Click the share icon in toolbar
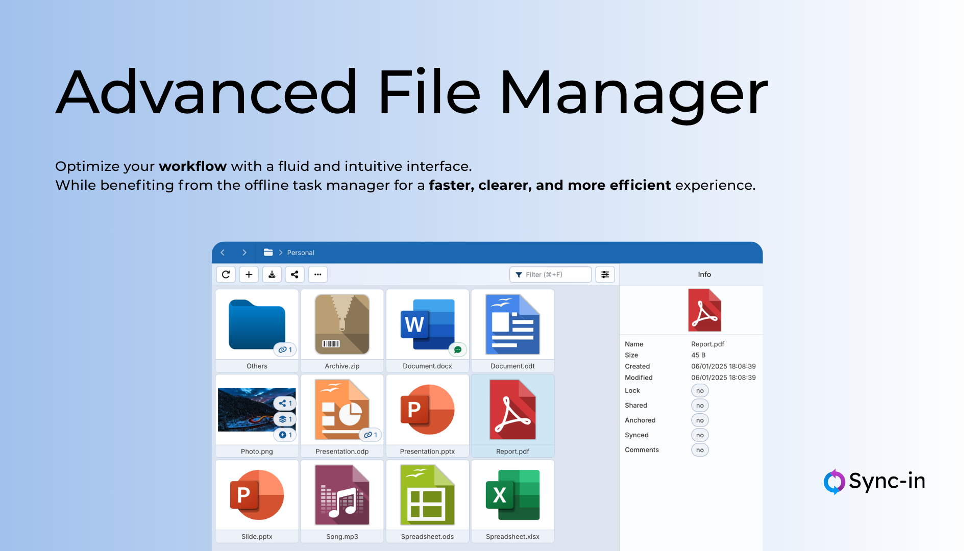 pos(295,274)
